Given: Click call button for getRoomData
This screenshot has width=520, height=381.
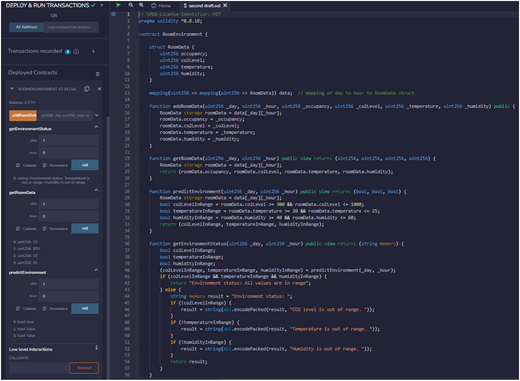Looking at the screenshot, I should 85,228.
